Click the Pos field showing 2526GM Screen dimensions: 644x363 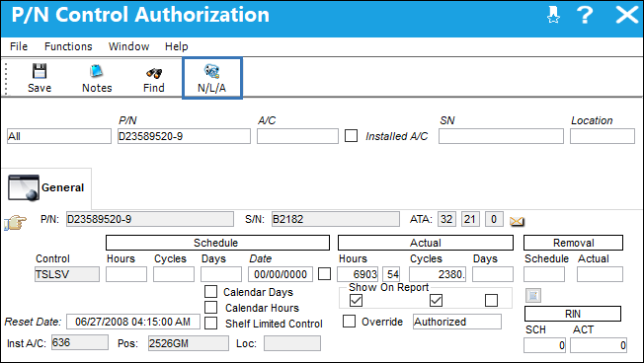point(189,343)
